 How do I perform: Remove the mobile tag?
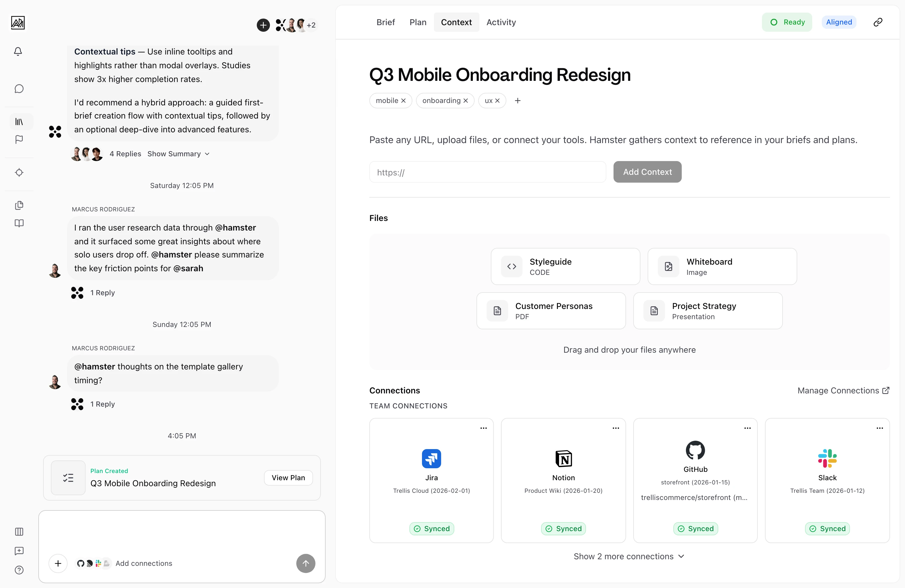click(x=403, y=101)
